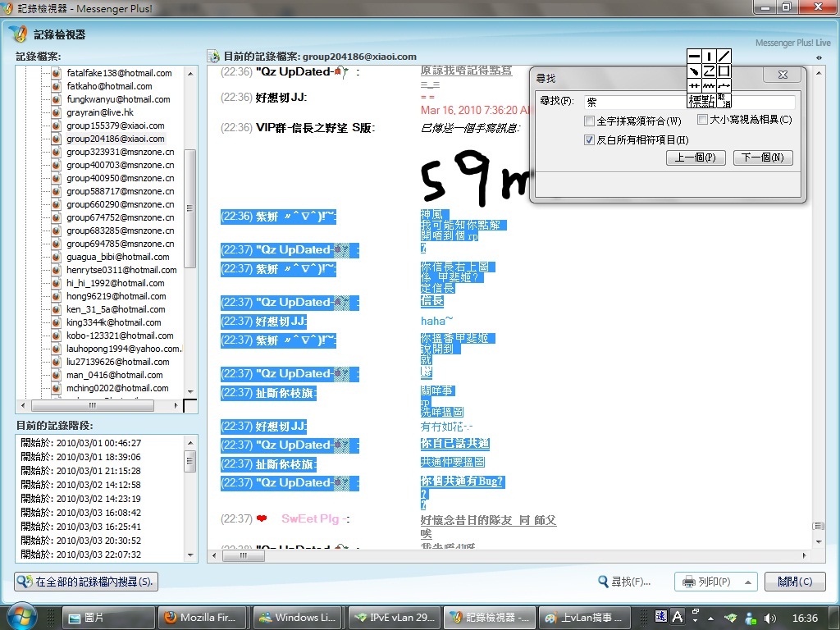Click the 速 input method tray icon

pyautogui.click(x=661, y=617)
